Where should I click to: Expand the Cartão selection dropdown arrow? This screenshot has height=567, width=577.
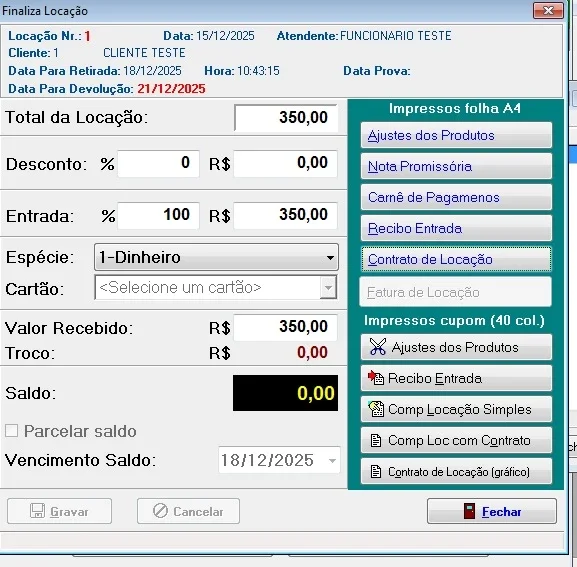(x=328, y=287)
